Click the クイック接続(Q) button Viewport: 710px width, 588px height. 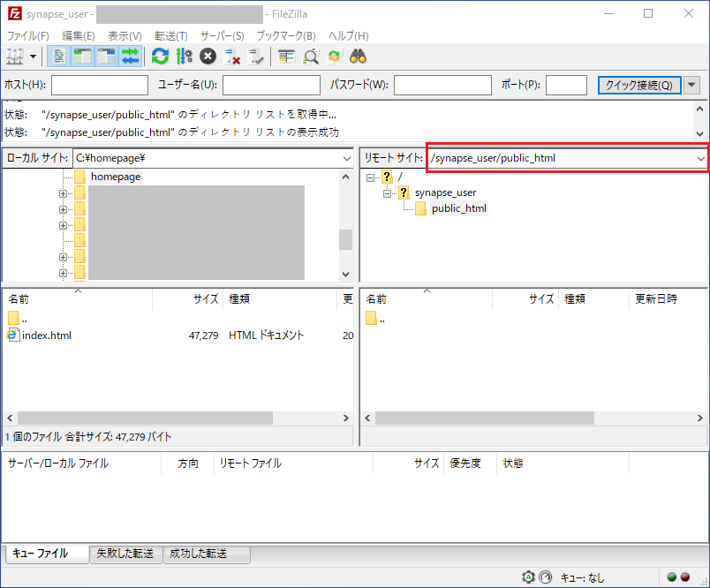click(x=639, y=85)
